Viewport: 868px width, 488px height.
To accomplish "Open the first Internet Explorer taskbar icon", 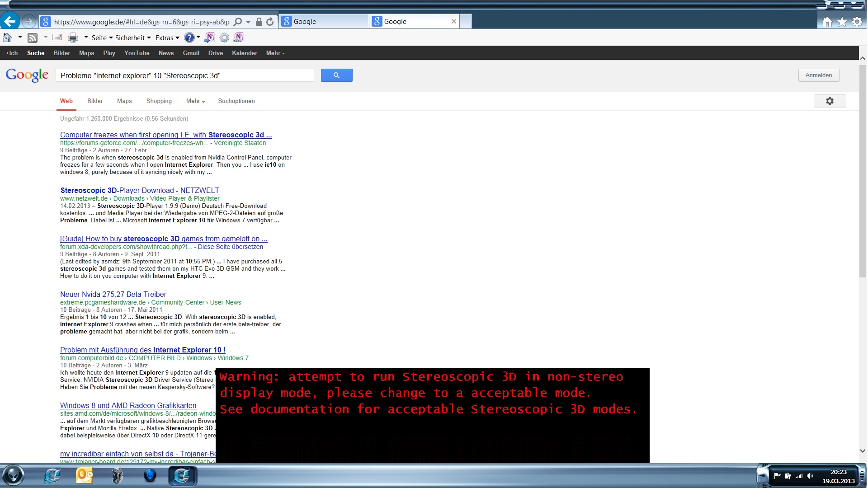I will 52,475.
